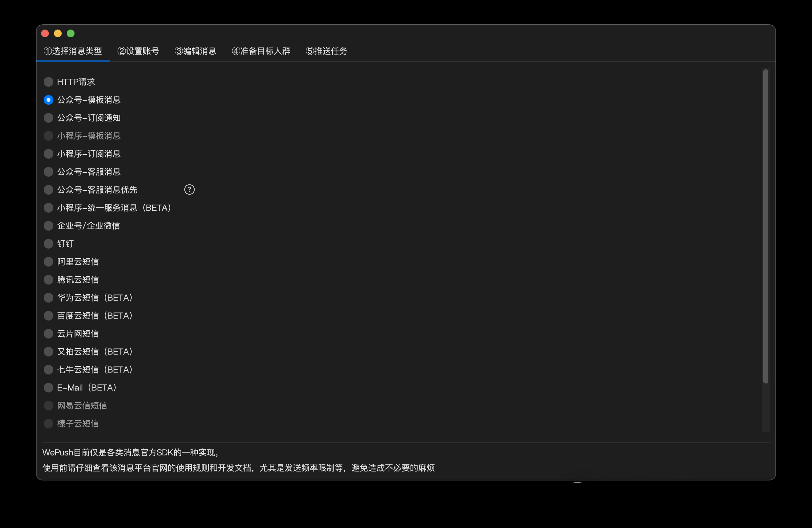Select 腾讯云短信 radio button
Image resolution: width=812 pixels, height=528 pixels.
click(49, 280)
